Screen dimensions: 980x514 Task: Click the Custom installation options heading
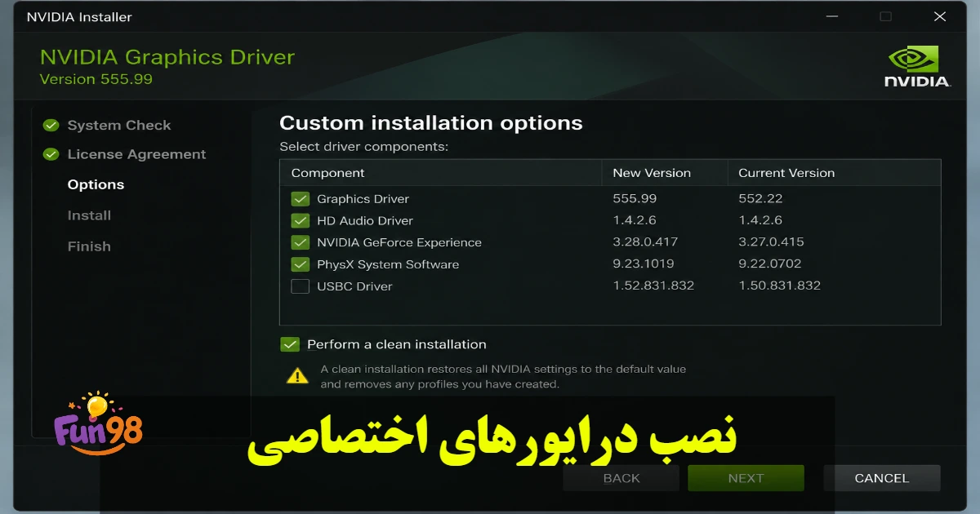click(x=431, y=123)
